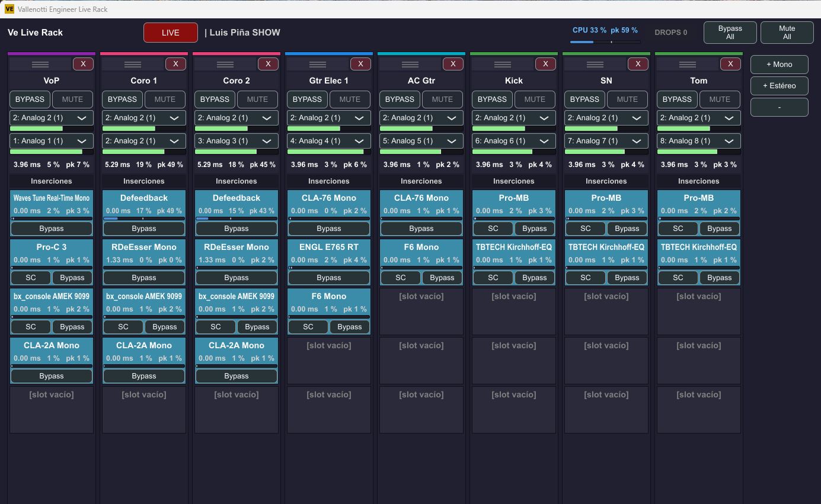Click the Bypass All button
Viewport: 821px width, 504px height.
point(730,33)
